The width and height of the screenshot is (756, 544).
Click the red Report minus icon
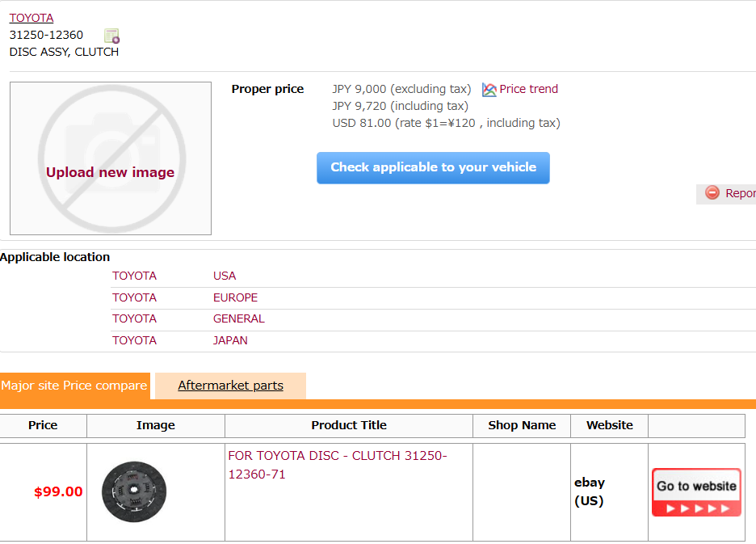click(712, 192)
